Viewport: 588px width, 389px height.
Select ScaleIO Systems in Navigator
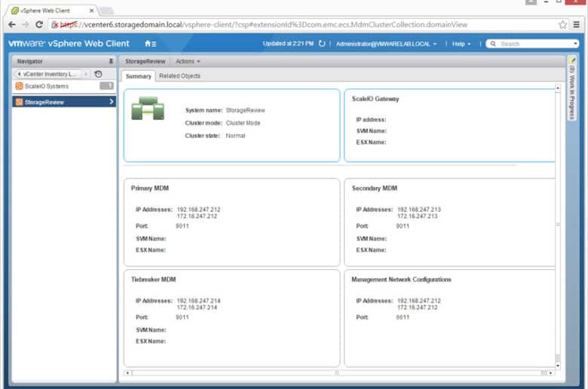point(64,86)
